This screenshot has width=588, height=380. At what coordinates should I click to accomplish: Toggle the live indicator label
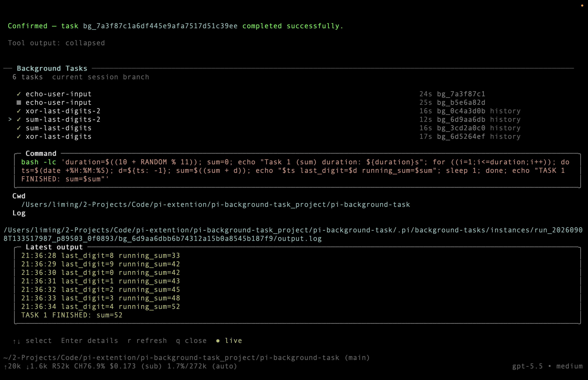tap(233, 341)
